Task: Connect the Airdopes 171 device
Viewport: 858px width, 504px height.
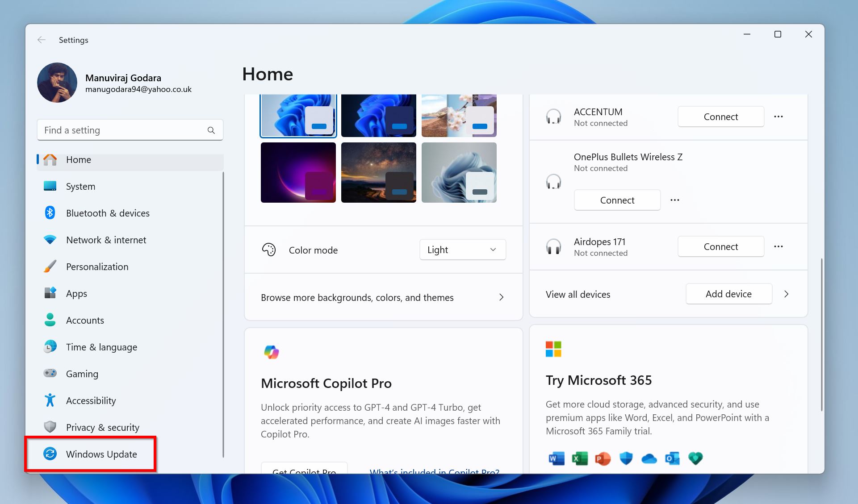Action: [x=720, y=246]
